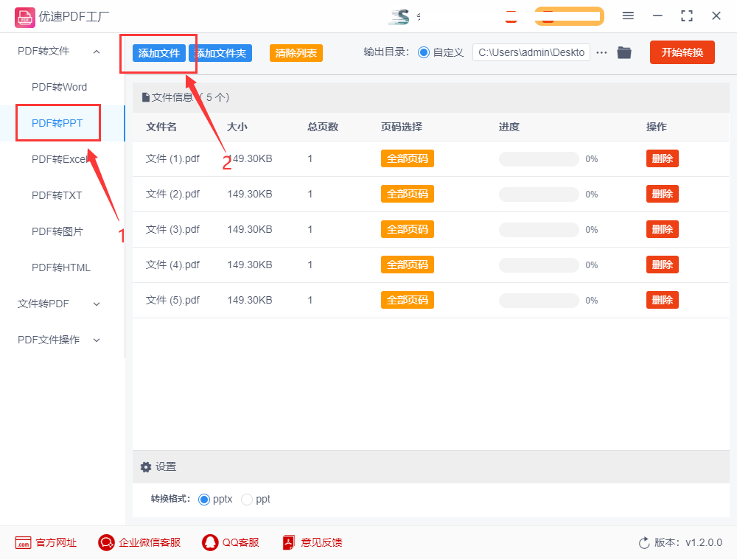Open the output folder icon
Screen dimensions: 737x560
click(x=624, y=52)
